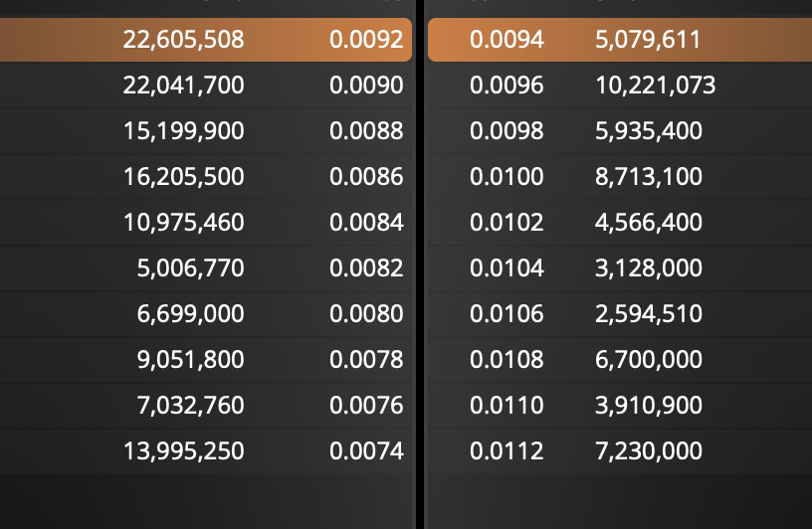The image size is (812, 529).
Task: Click the ask price 0.0100
Action: 507,177
